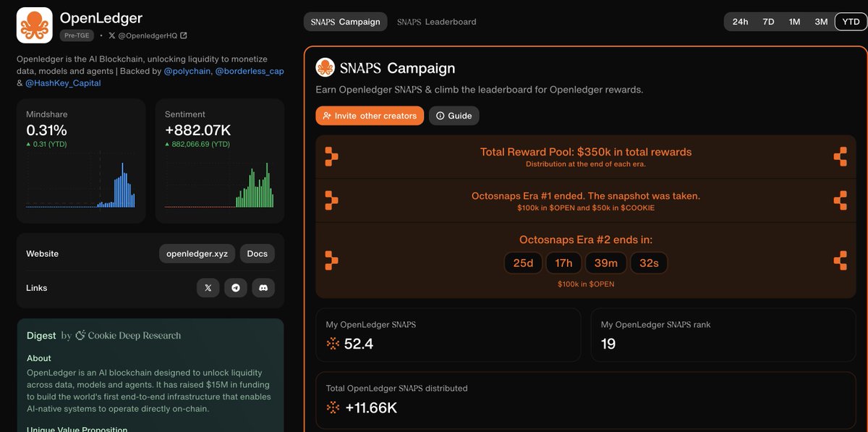Switch to the SNAPS Campaign tab
This screenshot has width=868, height=432.
346,22
